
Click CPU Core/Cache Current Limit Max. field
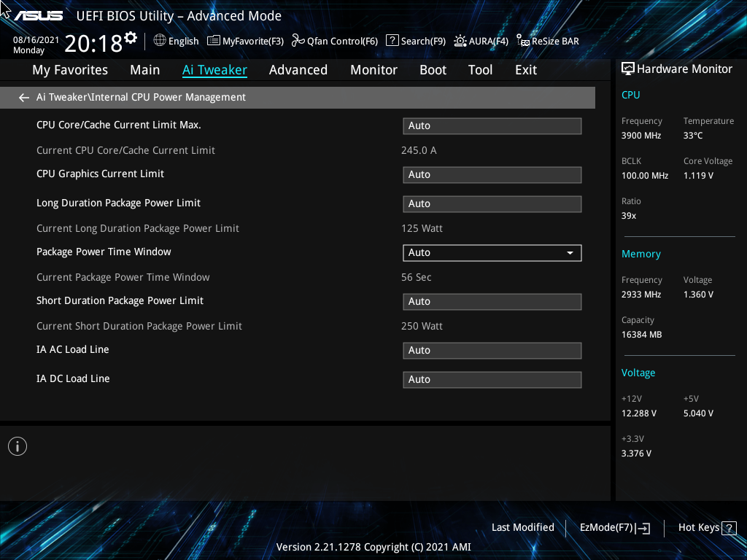[492, 126]
